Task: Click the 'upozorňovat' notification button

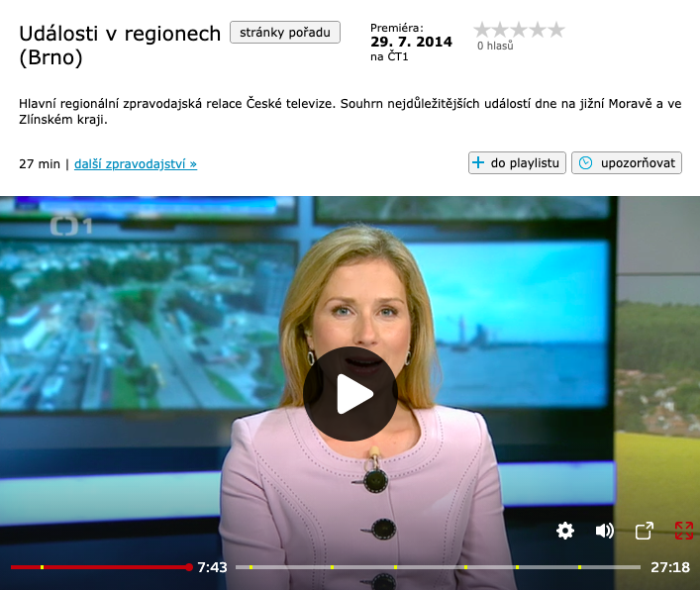Action: click(627, 163)
